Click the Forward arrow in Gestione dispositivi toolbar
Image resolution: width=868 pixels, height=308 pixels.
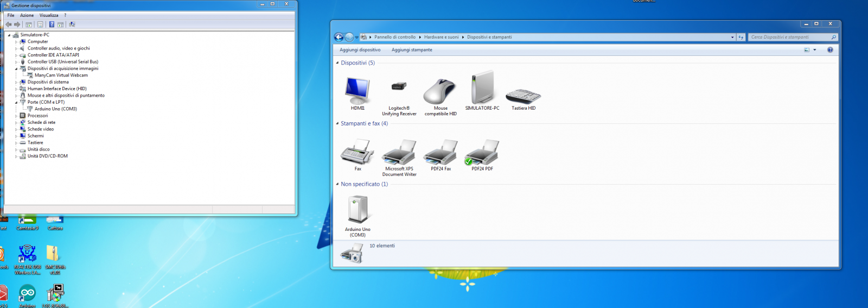(17, 24)
